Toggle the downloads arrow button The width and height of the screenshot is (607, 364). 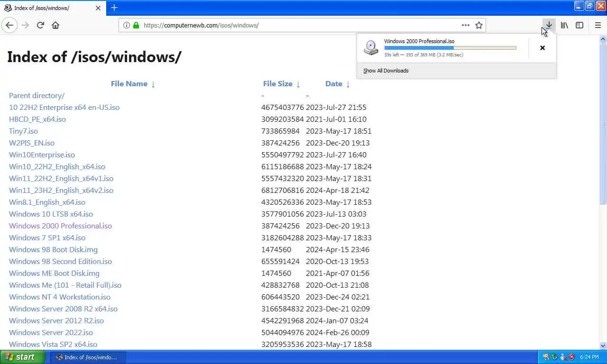pyautogui.click(x=549, y=25)
